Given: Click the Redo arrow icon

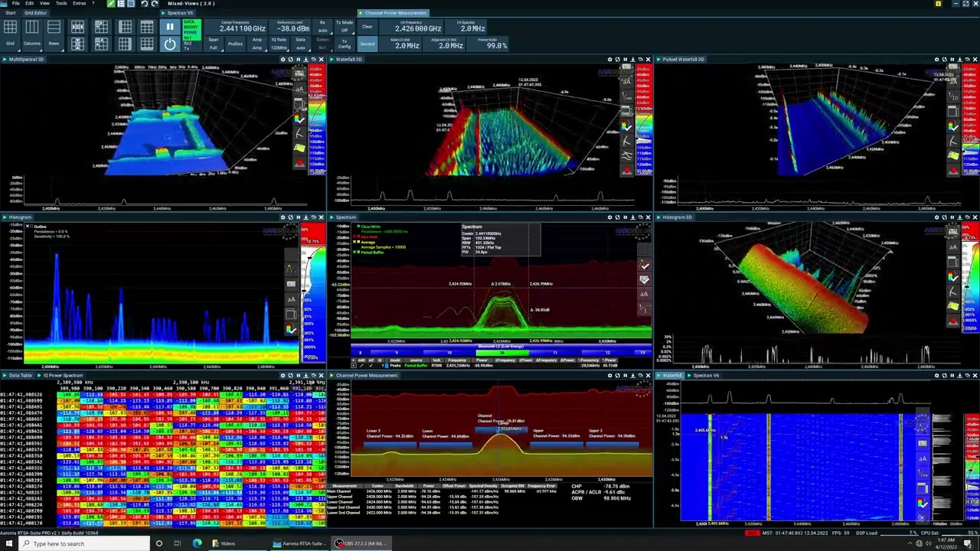Looking at the screenshot, I should tap(155, 4).
